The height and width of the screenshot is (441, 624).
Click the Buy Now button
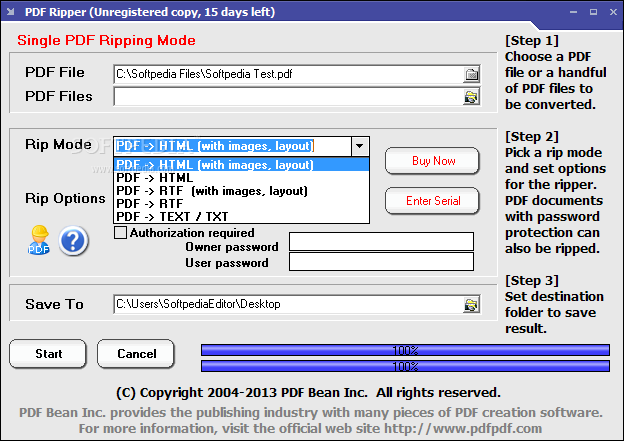tap(432, 161)
